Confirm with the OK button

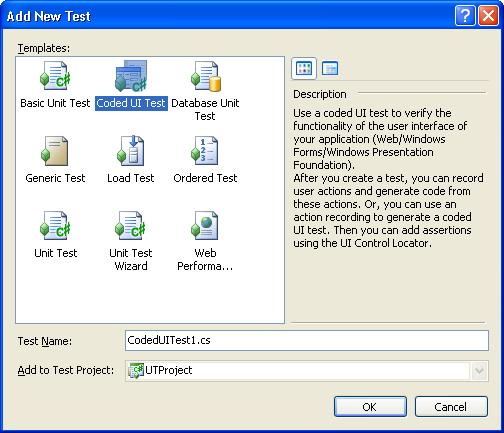[370, 407]
